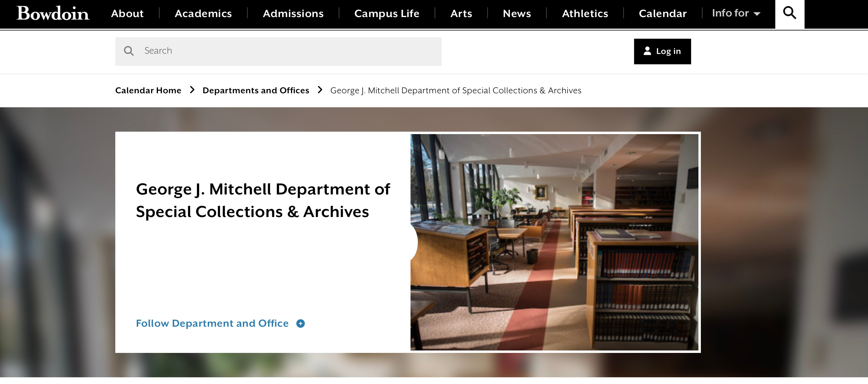Screen dimensions: 868x384
Task: Select Arts in the navigation bar
Action: click(461, 13)
